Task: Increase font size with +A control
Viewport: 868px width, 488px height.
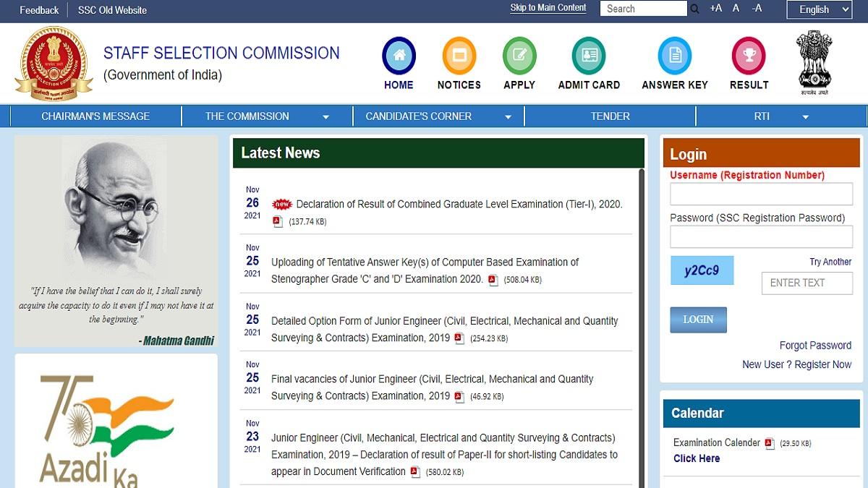Action: (x=715, y=9)
